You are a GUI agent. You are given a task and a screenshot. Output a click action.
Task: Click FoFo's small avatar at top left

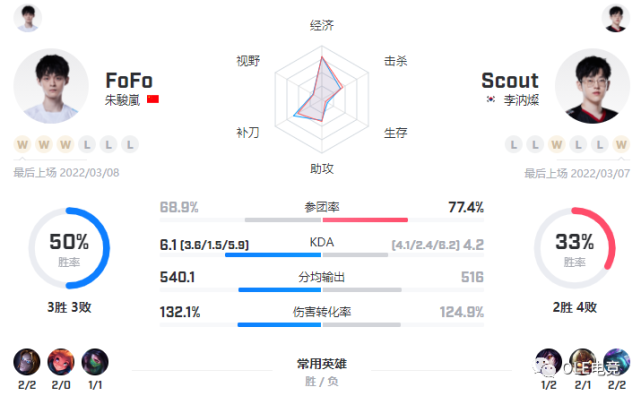point(27,18)
